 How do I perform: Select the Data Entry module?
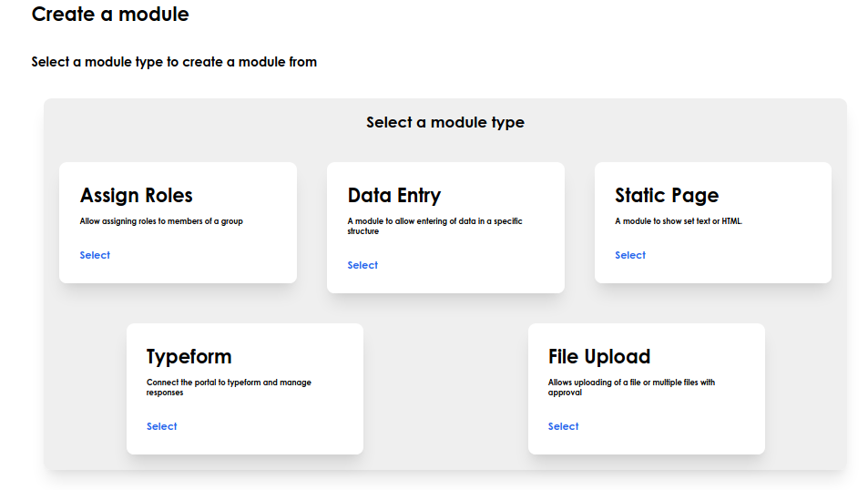[x=363, y=265]
